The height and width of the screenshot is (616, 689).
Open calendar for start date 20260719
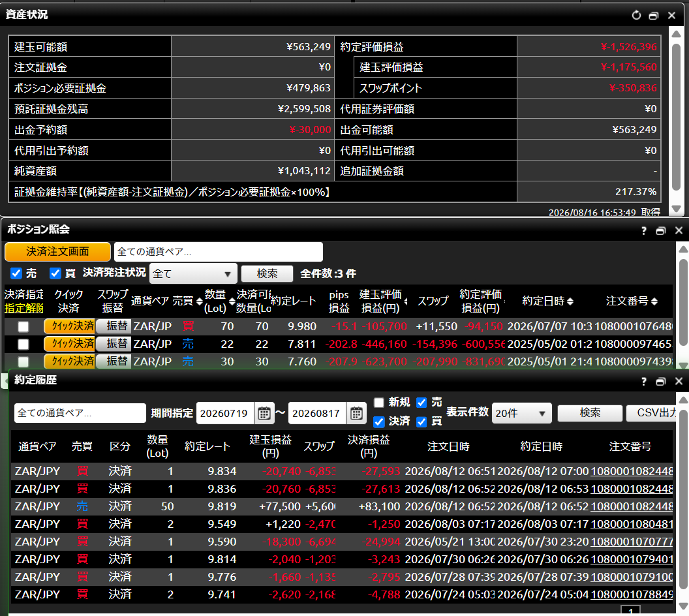click(x=264, y=413)
